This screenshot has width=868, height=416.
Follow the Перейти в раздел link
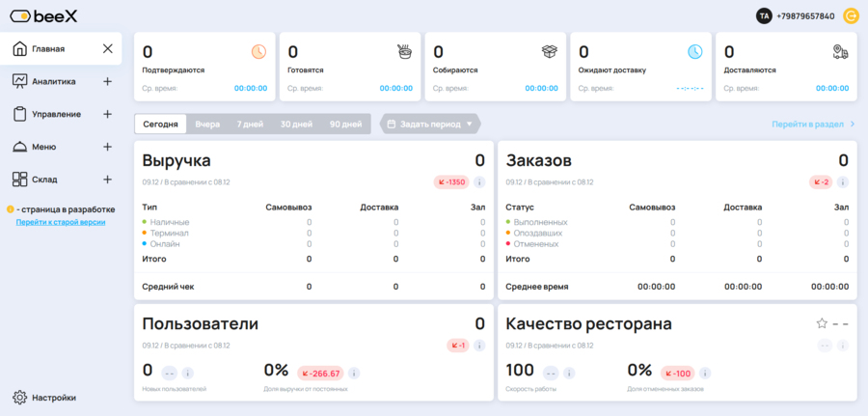coord(812,124)
